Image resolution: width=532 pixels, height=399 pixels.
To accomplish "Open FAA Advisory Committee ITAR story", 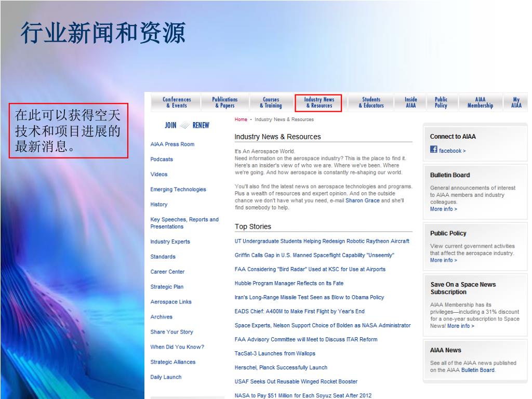I will [x=305, y=339].
